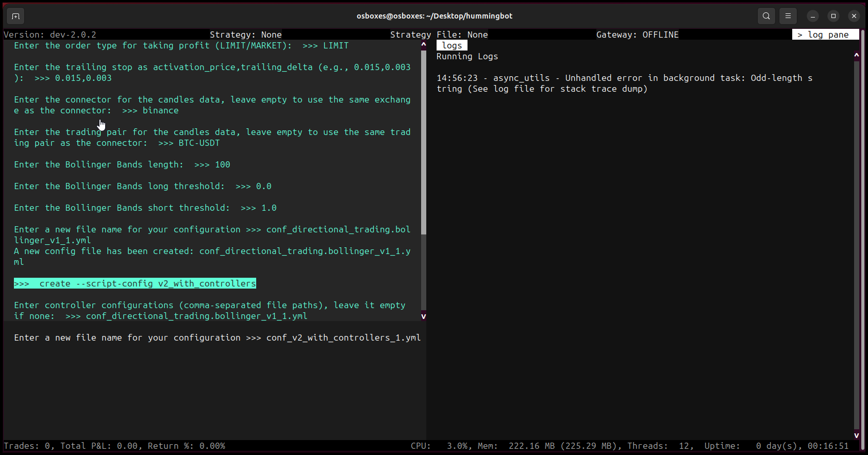This screenshot has width=868, height=455.
Task: Click up arrow of logs pane scrollbar
Action: (856, 55)
